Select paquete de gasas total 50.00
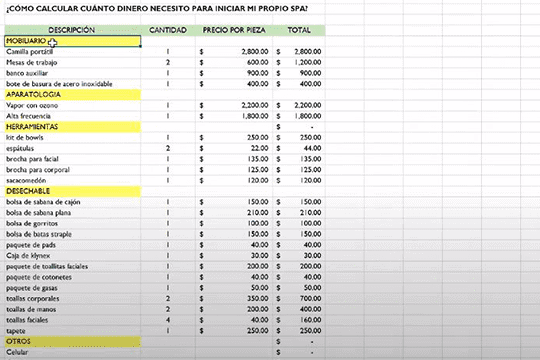Viewport: 540px width, 360px height. (299, 288)
